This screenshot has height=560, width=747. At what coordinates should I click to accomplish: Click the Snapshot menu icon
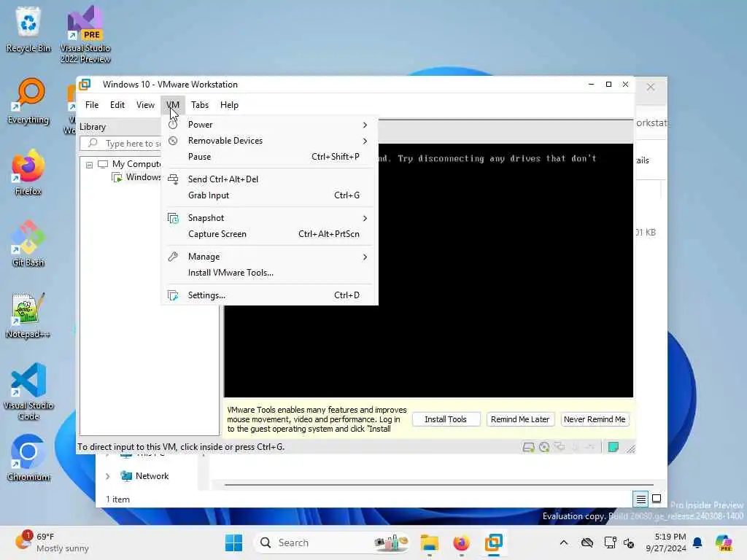coord(173,218)
